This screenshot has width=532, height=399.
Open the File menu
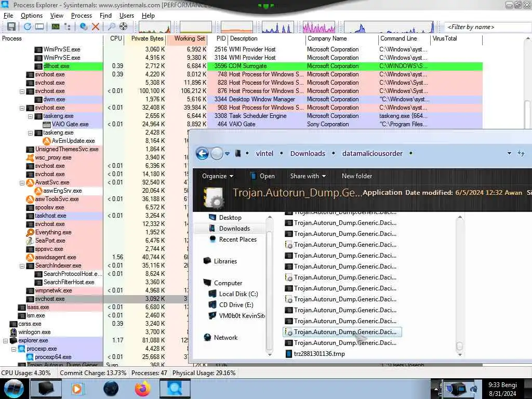click(8, 16)
